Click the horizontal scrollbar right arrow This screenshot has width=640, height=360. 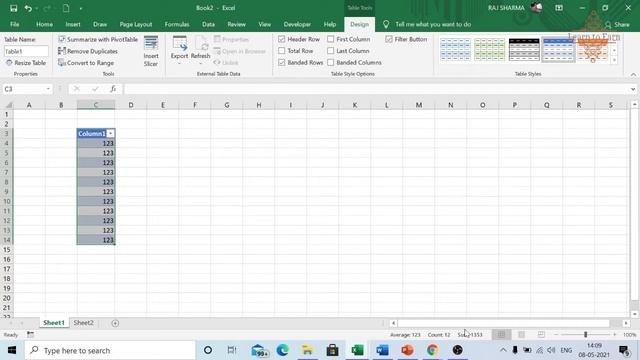(x=626, y=323)
